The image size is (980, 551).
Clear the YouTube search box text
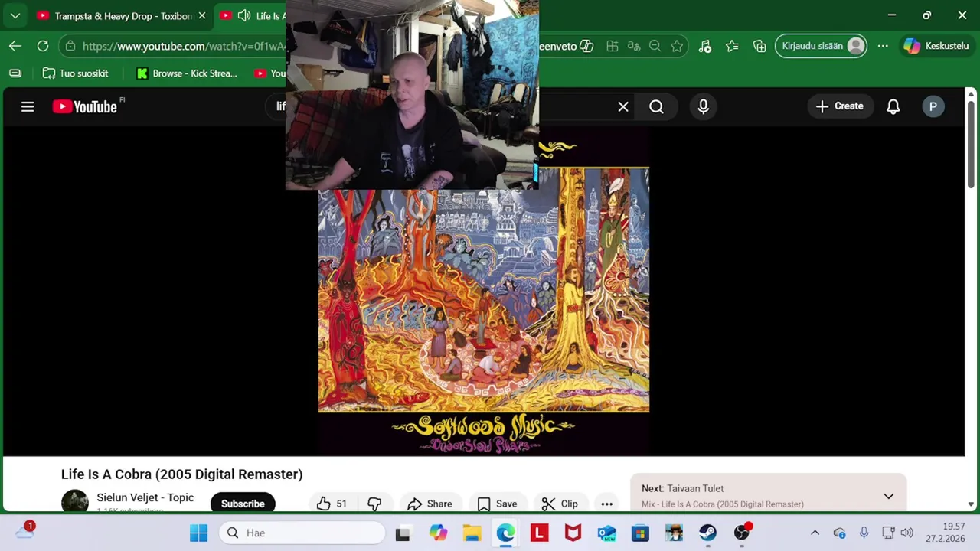coord(623,107)
